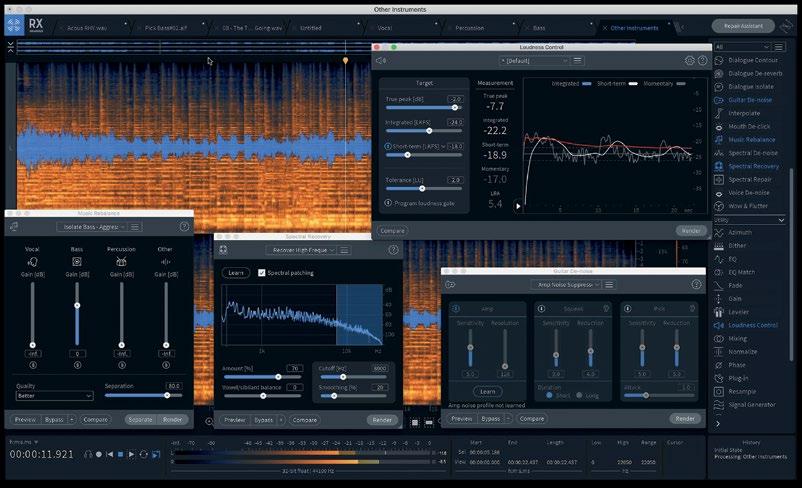Switch to the Percussion file tab
The height and width of the screenshot is (488, 802).
coord(470,28)
